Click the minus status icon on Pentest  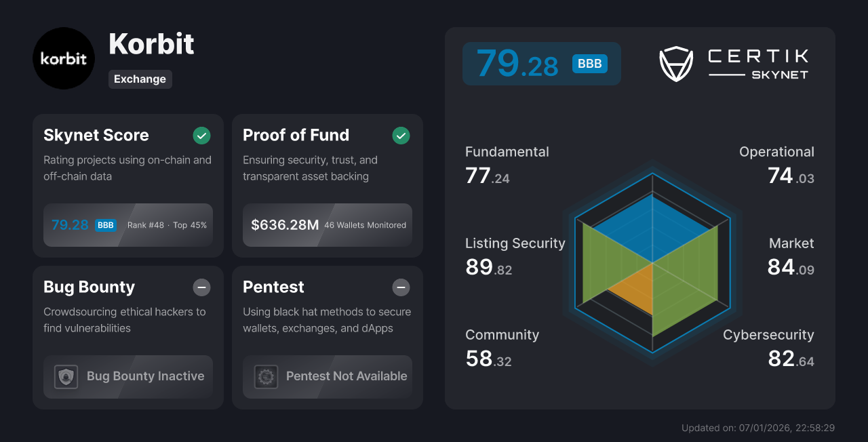click(401, 287)
